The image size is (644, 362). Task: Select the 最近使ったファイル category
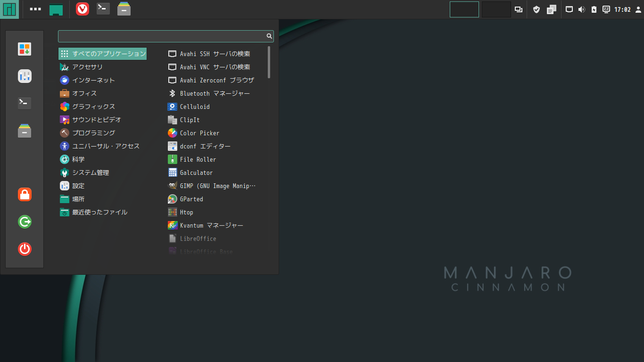102,212
